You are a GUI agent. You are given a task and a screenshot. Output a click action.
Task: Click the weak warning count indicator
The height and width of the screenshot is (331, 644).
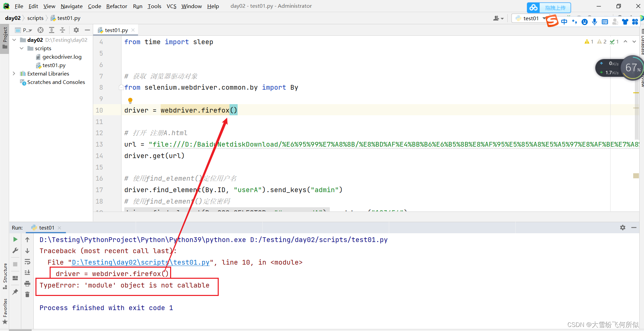602,41
